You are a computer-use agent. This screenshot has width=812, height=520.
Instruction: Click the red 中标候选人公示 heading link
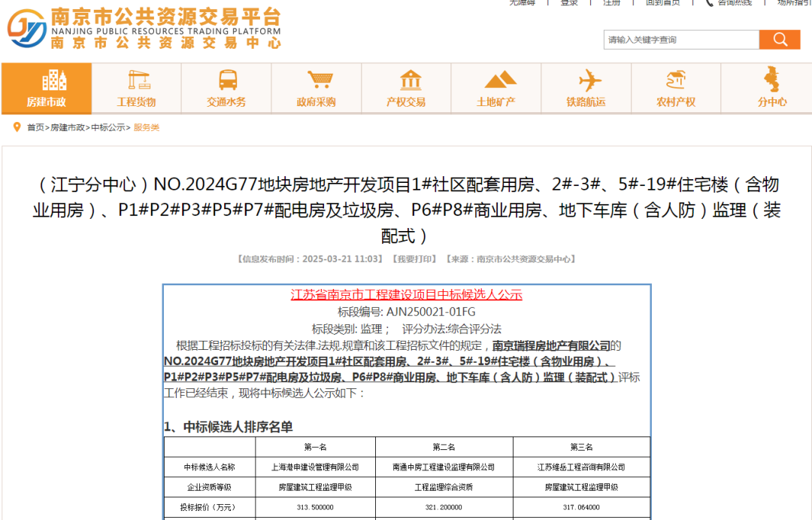coord(407,294)
